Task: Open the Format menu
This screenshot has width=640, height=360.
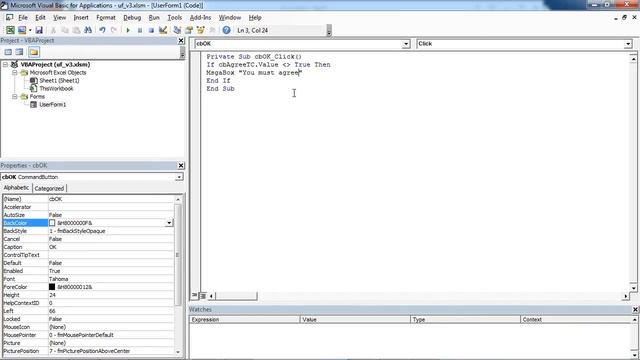Action: coord(106,18)
